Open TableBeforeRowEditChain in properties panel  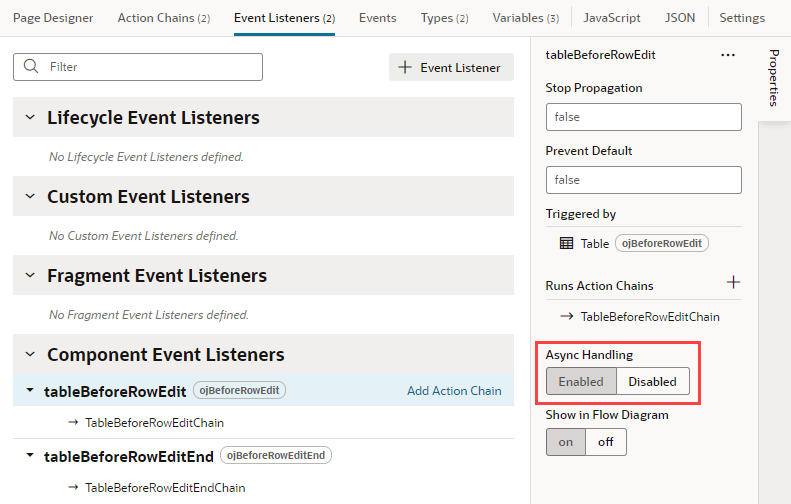coord(650,316)
